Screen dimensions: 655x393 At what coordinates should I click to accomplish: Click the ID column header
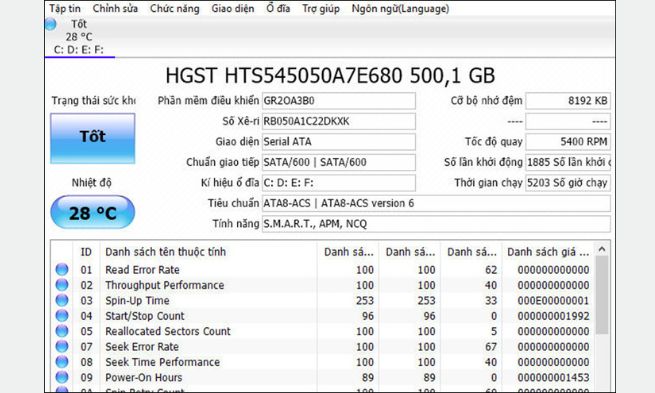click(x=86, y=252)
